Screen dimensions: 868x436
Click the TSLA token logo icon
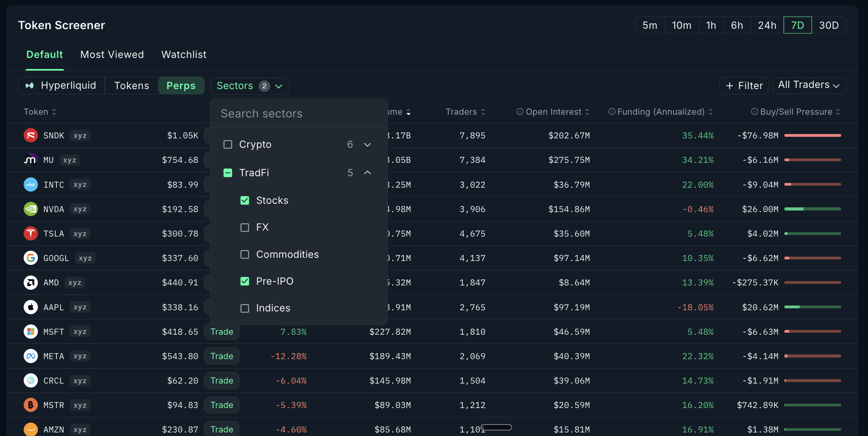pyautogui.click(x=31, y=234)
